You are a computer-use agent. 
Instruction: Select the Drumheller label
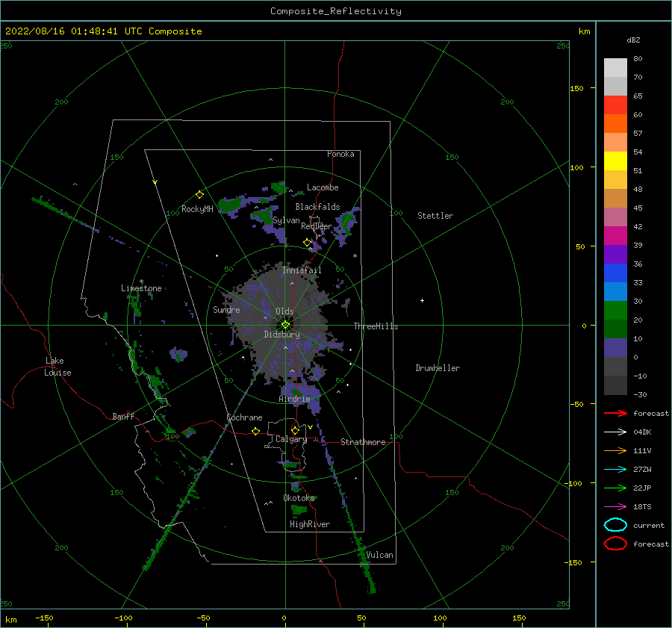(x=438, y=368)
